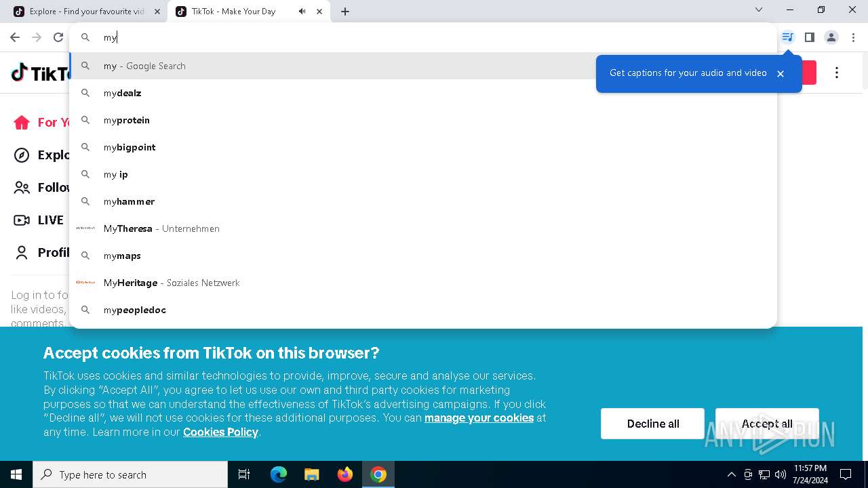Switch to TikTok Make Your Day tab
Screen dimensions: 868x488
(248, 12)
